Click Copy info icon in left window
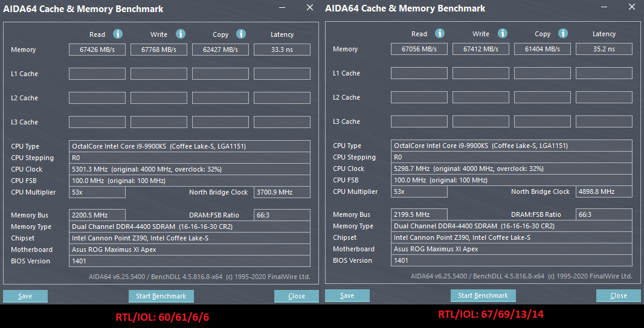 coord(241,34)
